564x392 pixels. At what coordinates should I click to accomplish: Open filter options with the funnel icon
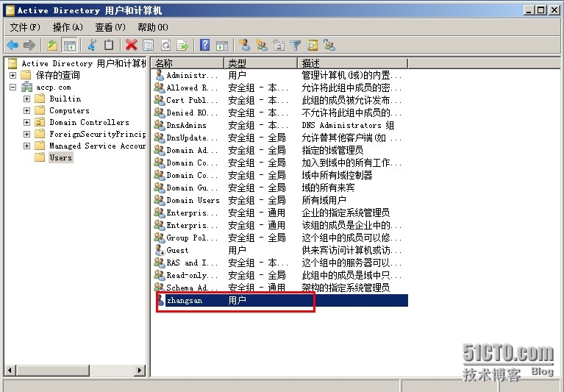coord(296,46)
